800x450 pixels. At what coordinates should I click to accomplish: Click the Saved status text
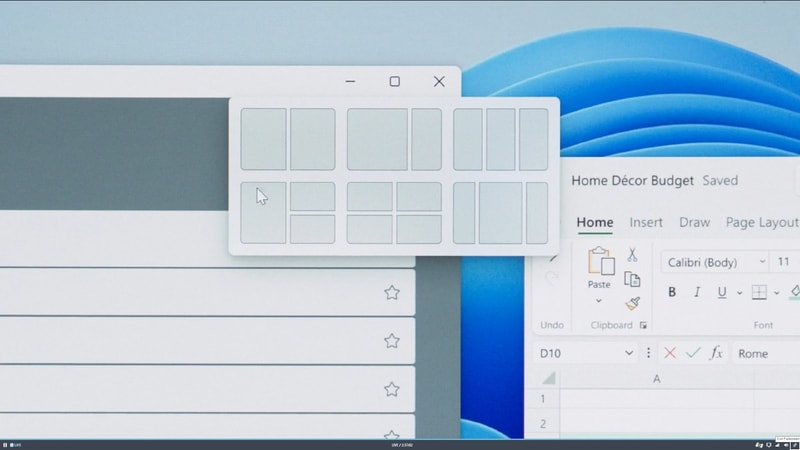(x=720, y=181)
